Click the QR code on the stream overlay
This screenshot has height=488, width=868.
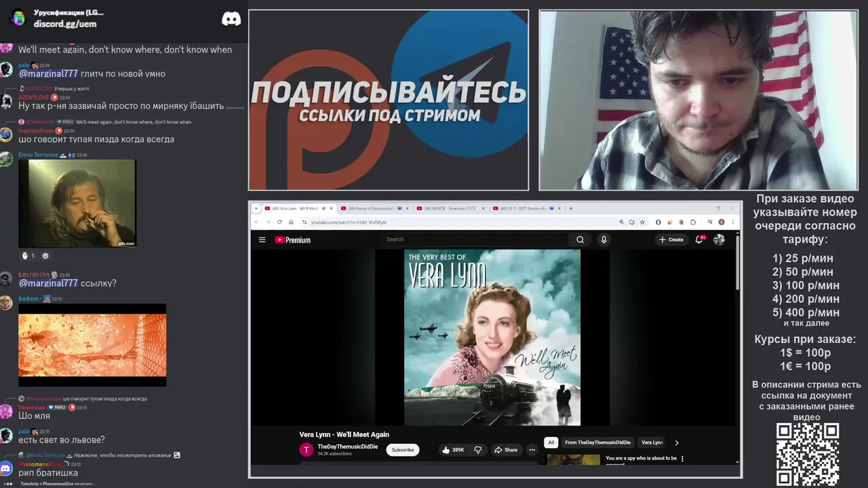pos(808,455)
